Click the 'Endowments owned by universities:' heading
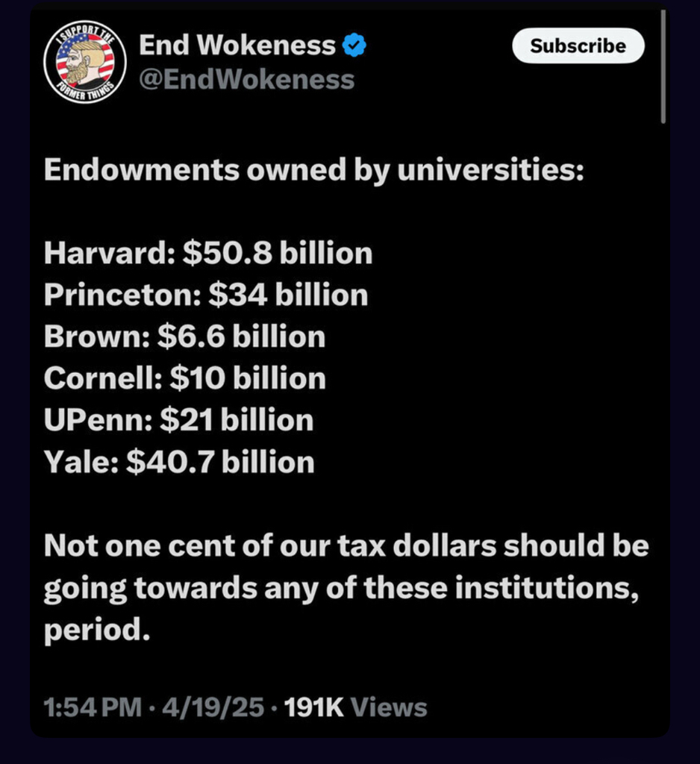 pos(312,170)
